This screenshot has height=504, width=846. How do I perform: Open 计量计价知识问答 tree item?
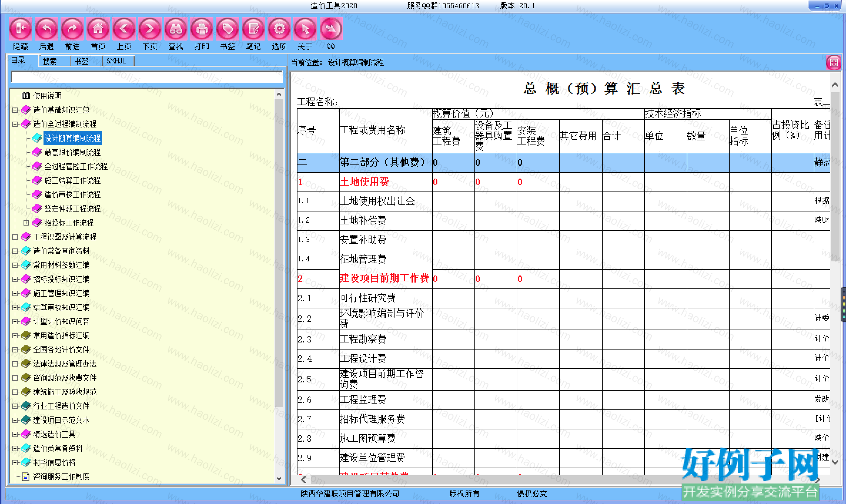pyautogui.click(x=61, y=321)
